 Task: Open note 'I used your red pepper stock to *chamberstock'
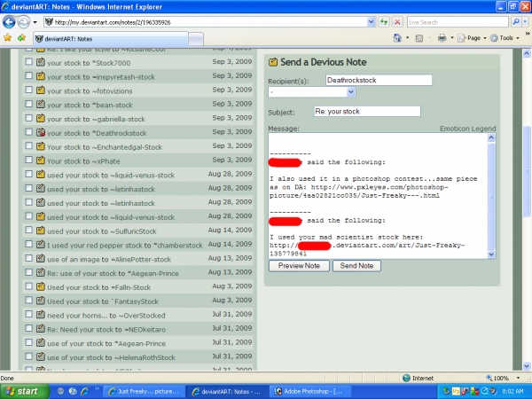coord(124,245)
